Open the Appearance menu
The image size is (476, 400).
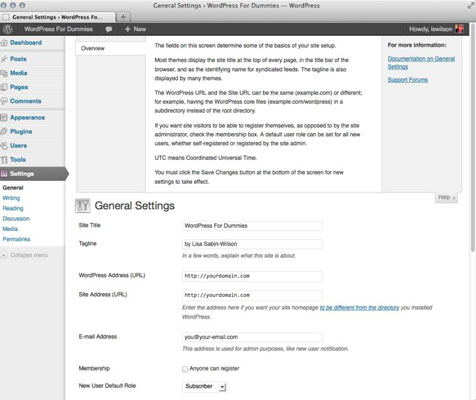coord(27,117)
